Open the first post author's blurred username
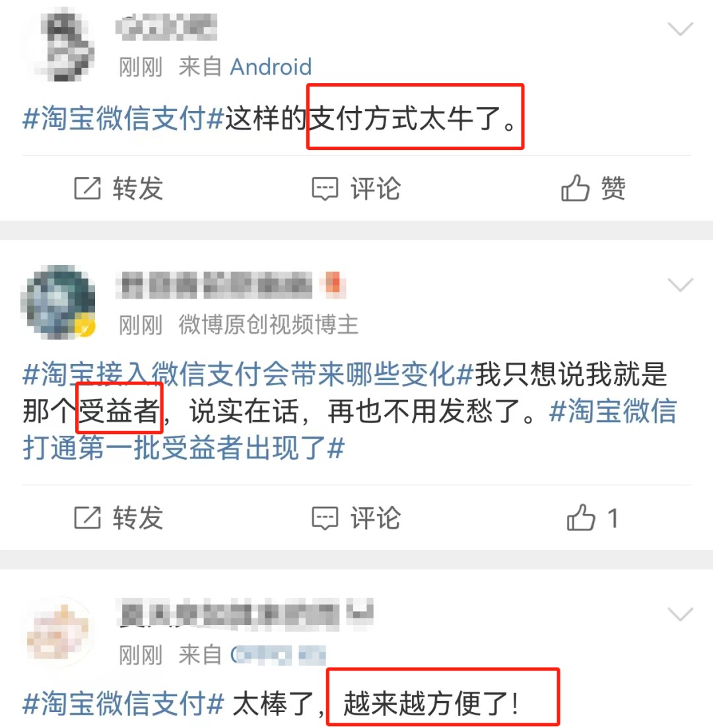Image resolution: width=713 pixels, height=728 pixels. point(166,27)
